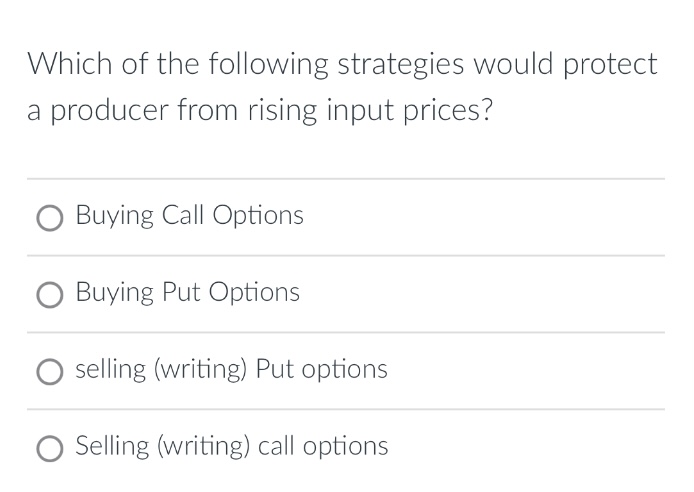
Task: Click the word 'protect' in the question
Action: click(610, 65)
